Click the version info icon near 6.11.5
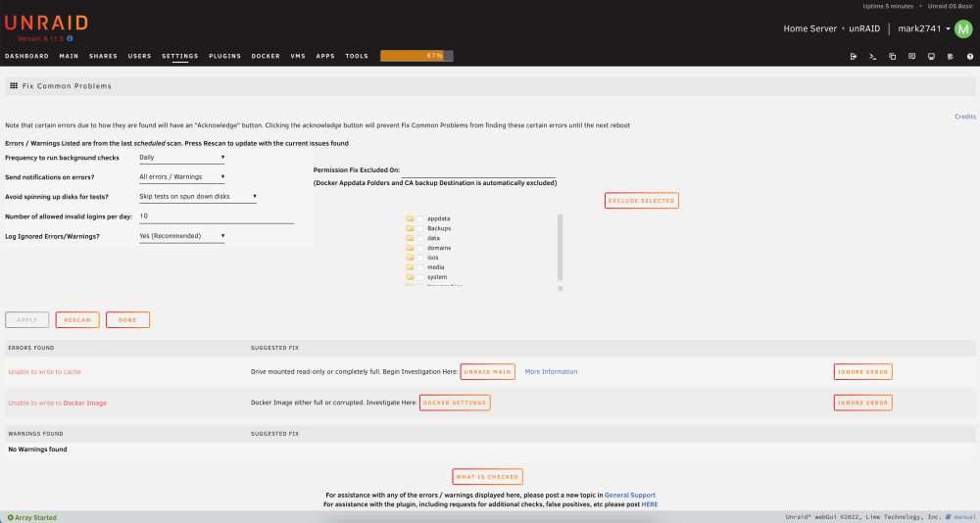This screenshot has height=523, width=980. (x=70, y=39)
